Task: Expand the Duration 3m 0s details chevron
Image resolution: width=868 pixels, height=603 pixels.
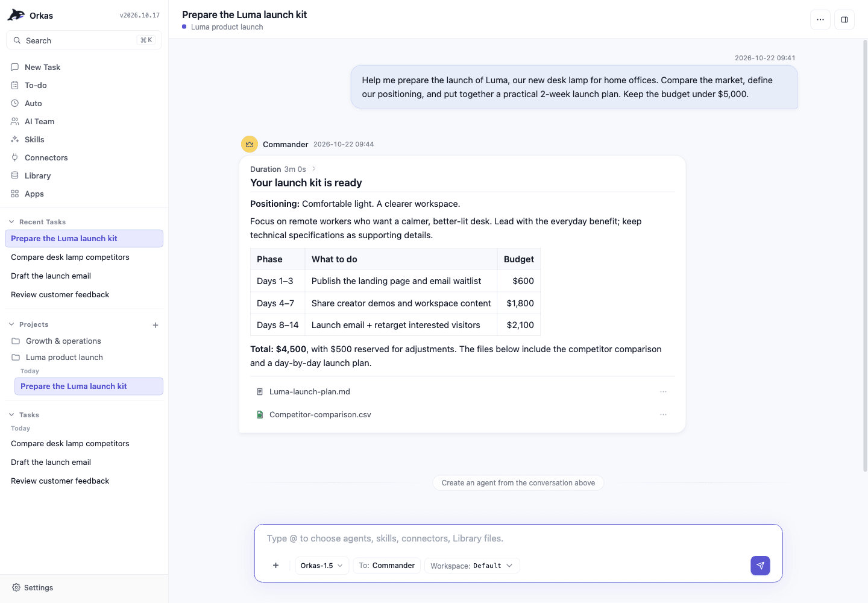Action: [314, 169]
